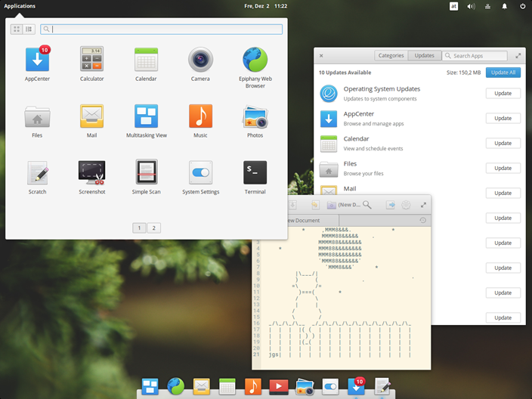This screenshot has width=532, height=399.
Task: Switch to the Categories tab in AppCenter
Action: pyautogui.click(x=391, y=56)
